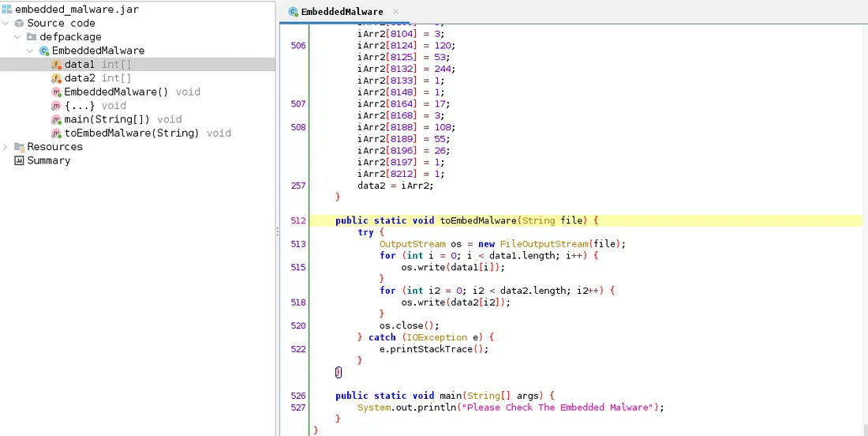Click FileOutputStream in line 513

pyautogui.click(x=544, y=244)
